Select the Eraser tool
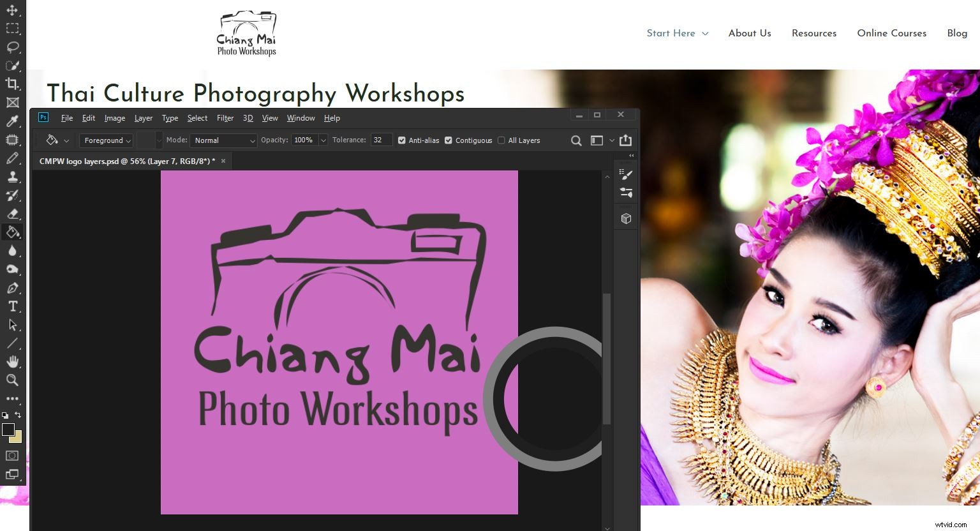Viewport: 980px width, 531px height. coord(13,214)
